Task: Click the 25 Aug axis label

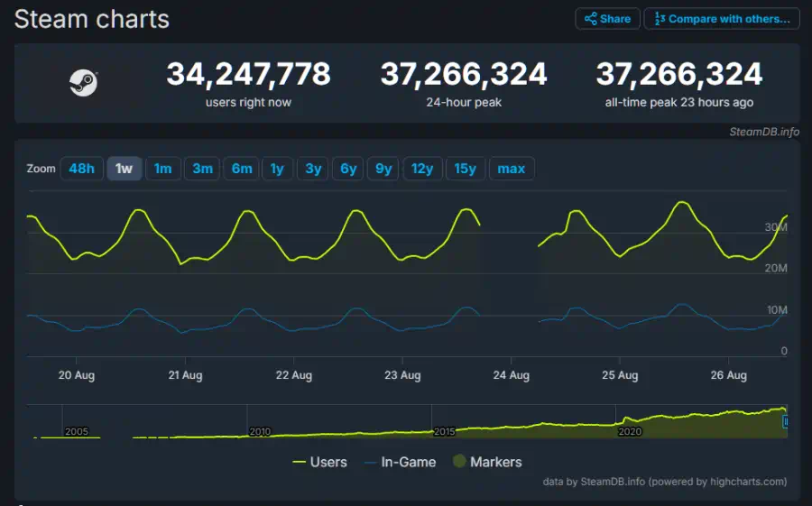Action: (x=620, y=375)
